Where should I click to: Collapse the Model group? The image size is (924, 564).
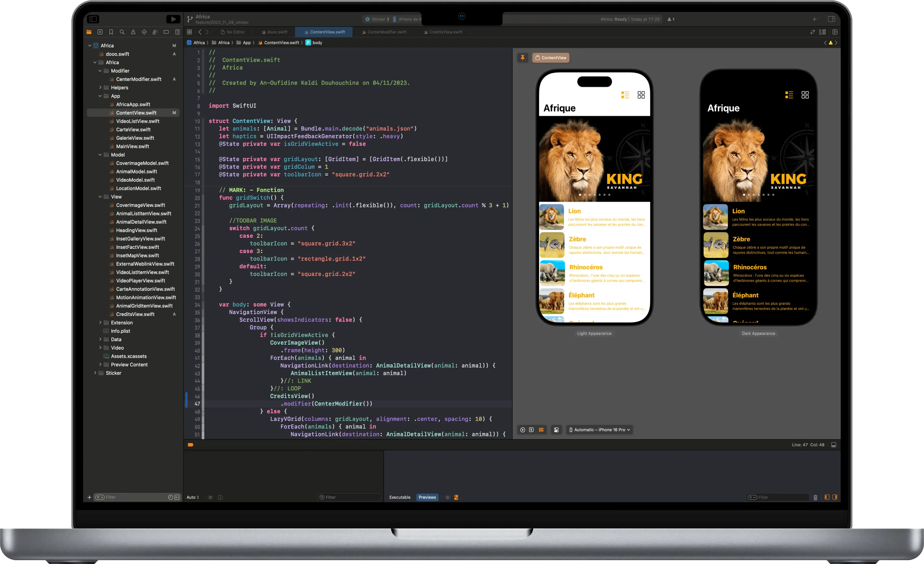click(100, 155)
